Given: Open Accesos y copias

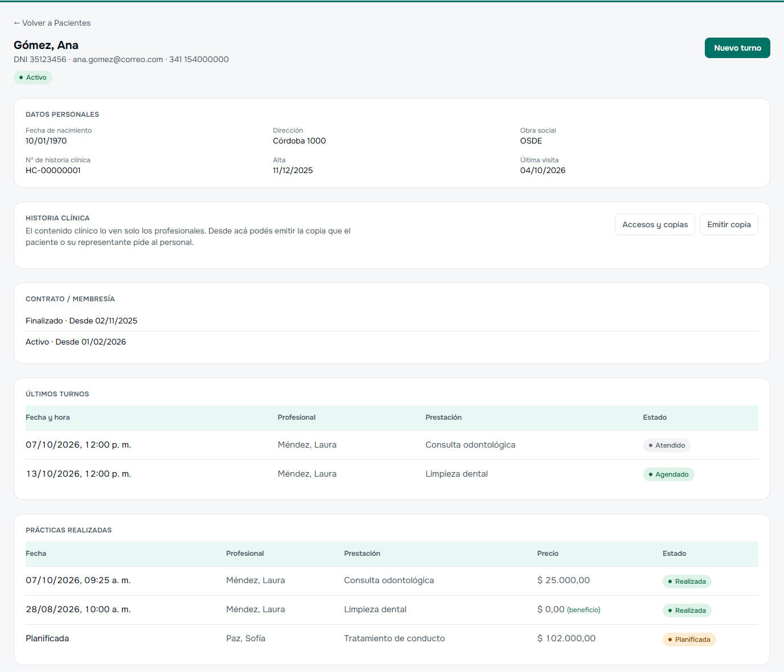Looking at the screenshot, I should pos(655,224).
